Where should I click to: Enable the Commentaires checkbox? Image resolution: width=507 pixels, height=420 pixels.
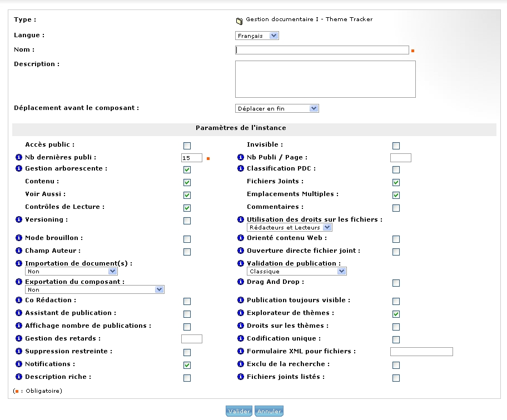(x=396, y=208)
